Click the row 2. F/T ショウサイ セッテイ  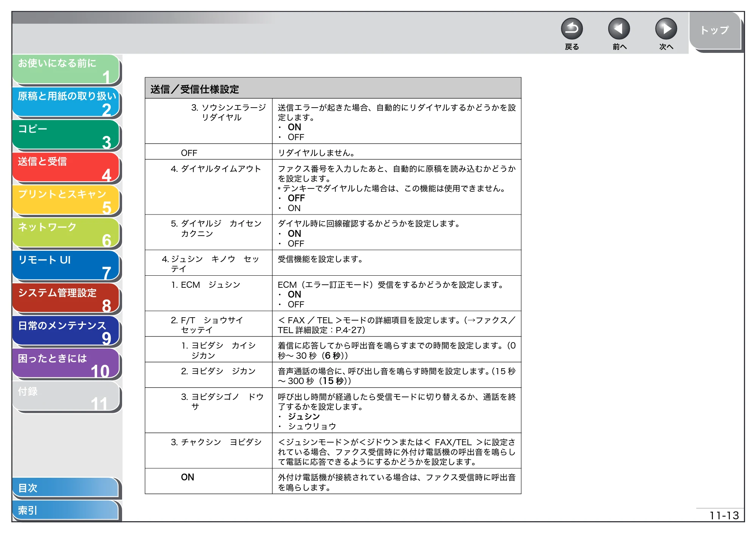pos(333,324)
